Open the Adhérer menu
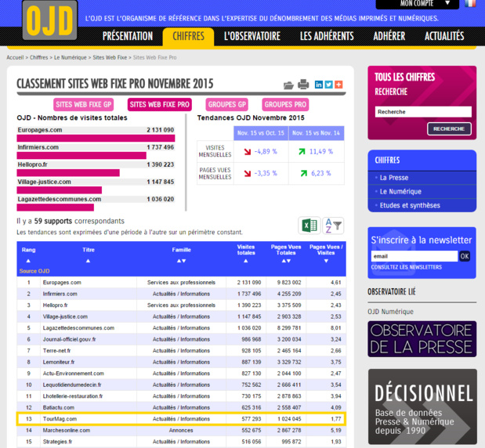The width and height of the screenshot is (485, 448). (389, 36)
